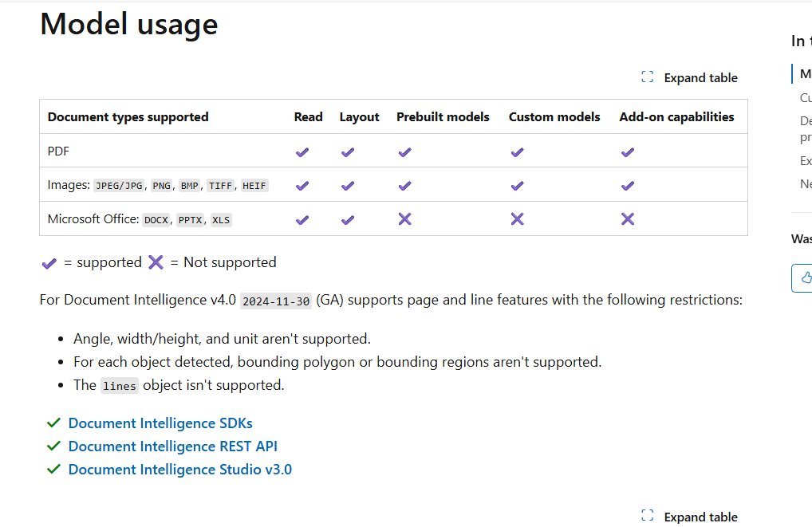The width and height of the screenshot is (812, 527).
Task: Click Microsoft Office Custom models X icon
Action: (x=517, y=219)
